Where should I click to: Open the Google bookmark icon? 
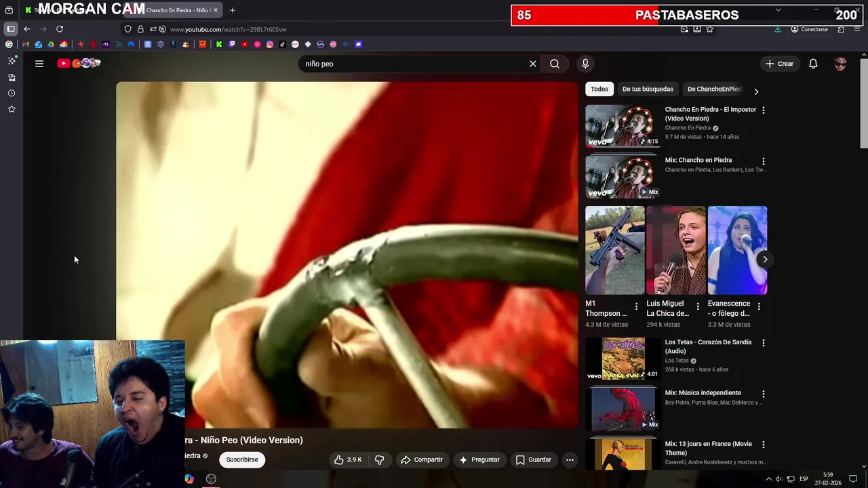click(9, 44)
